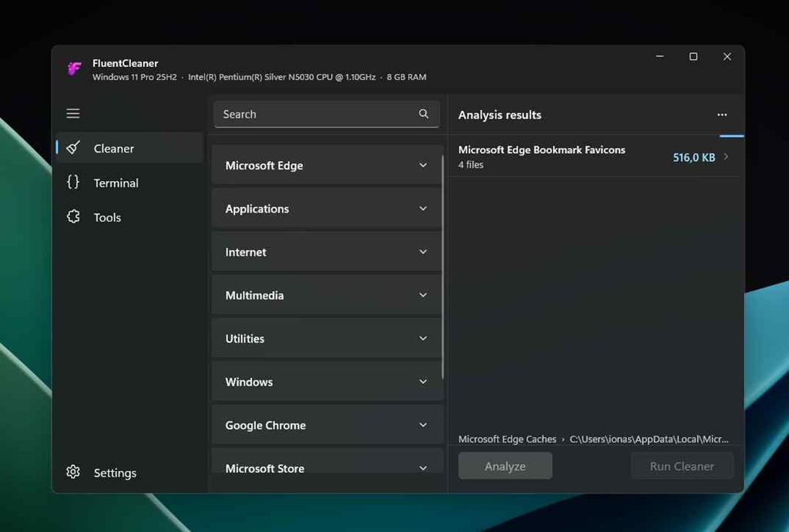Image resolution: width=789 pixels, height=532 pixels.
Task: Click the search magnifier icon
Action: [424, 114]
